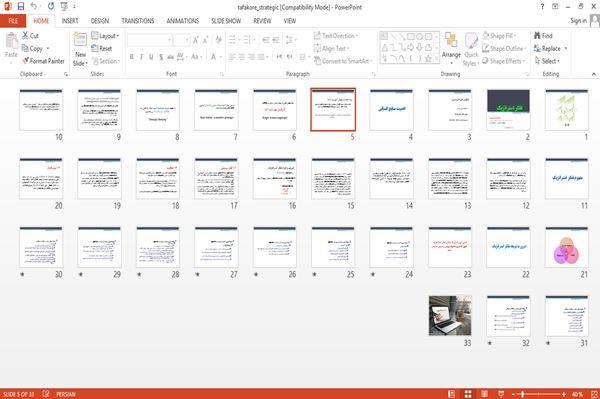Toggle Strikethrough formatting
The width and height of the screenshot is (600, 399).
coord(171,57)
